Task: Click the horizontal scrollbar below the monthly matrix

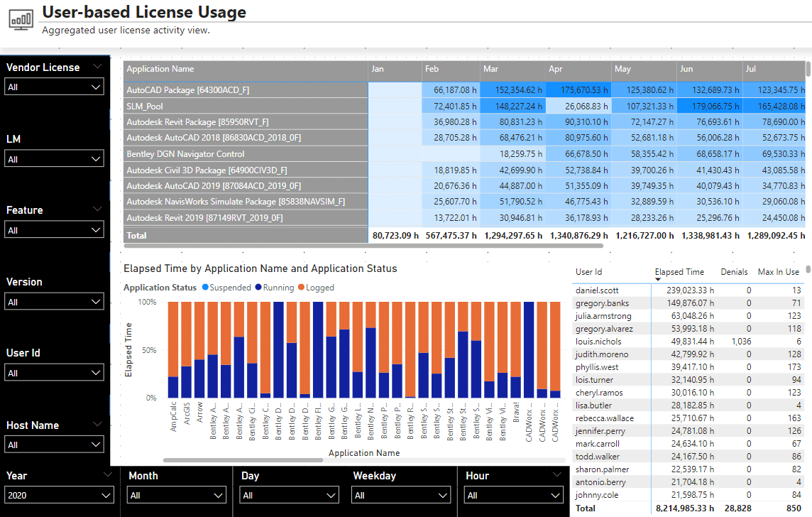Action: (363, 246)
